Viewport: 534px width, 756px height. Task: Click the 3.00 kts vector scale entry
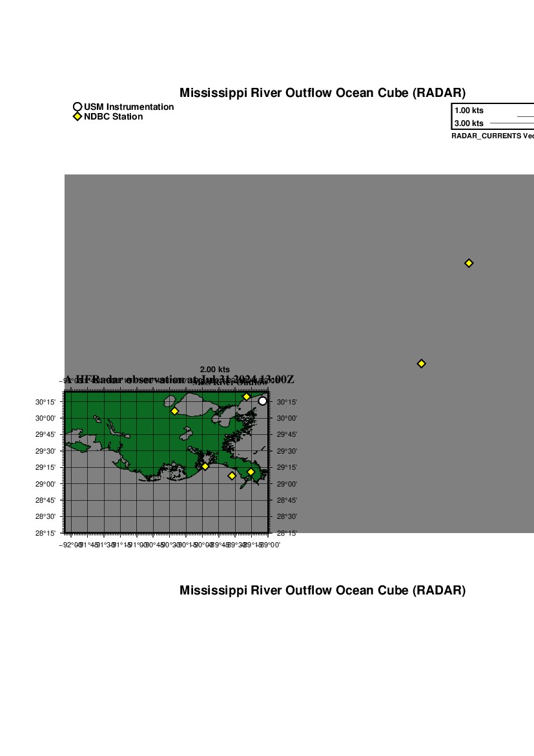click(469, 123)
